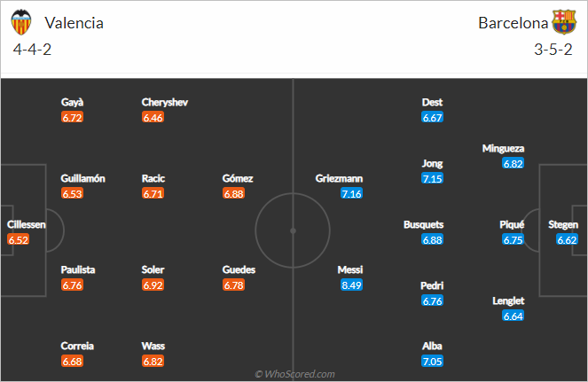Select player Busquets on the pitch
The height and width of the screenshot is (382, 588).
[x=423, y=224]
